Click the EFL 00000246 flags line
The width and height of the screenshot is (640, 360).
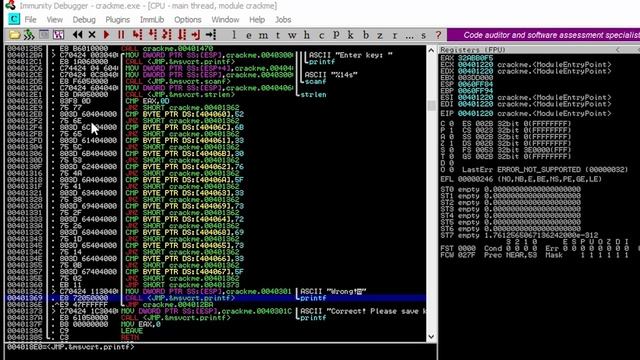pyautogui.click(x=521, y=179)
